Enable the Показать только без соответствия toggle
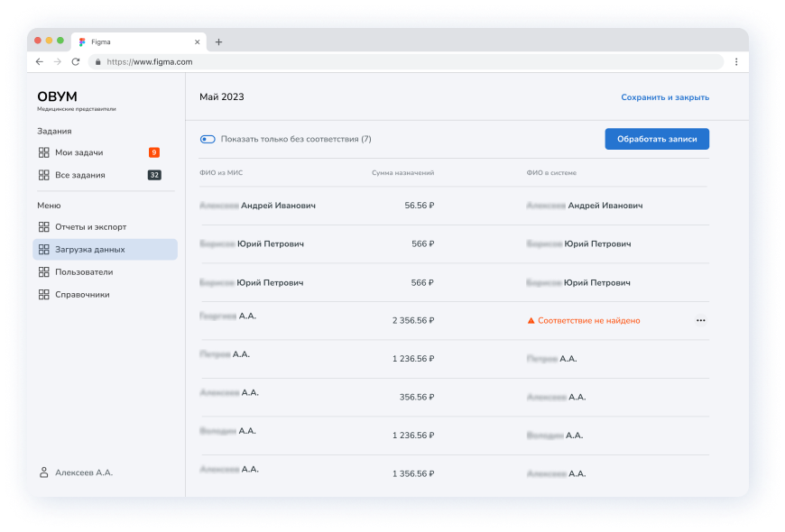785x532 pixels. [x=207, y=138]
